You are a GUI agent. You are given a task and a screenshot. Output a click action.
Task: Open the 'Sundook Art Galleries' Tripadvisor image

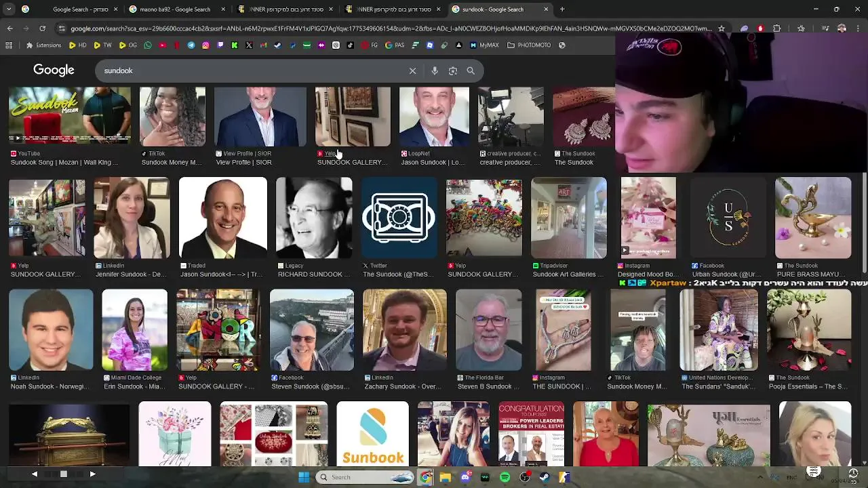[569, 218]
